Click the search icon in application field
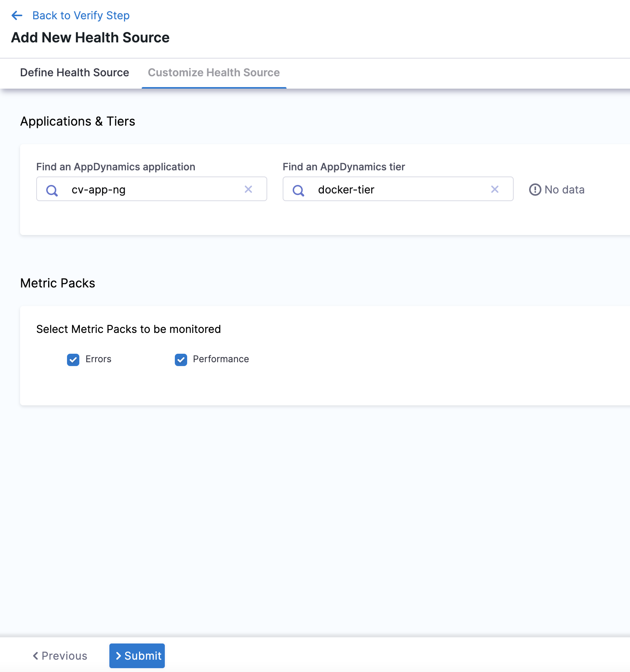The height and width of the screenshot is (672, 630). coord(52,190)
